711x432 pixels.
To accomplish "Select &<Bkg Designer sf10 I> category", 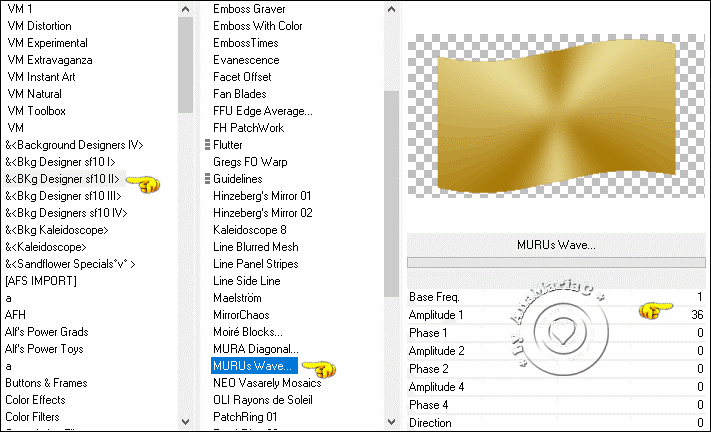I will click(x=60, y=162).
